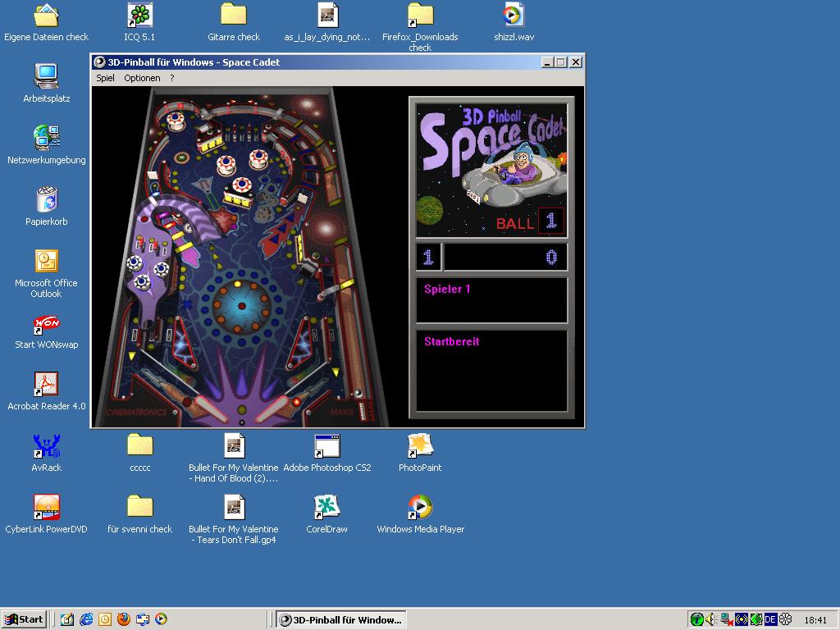Select the Papierkorb recycle bin

click(47, 208)
